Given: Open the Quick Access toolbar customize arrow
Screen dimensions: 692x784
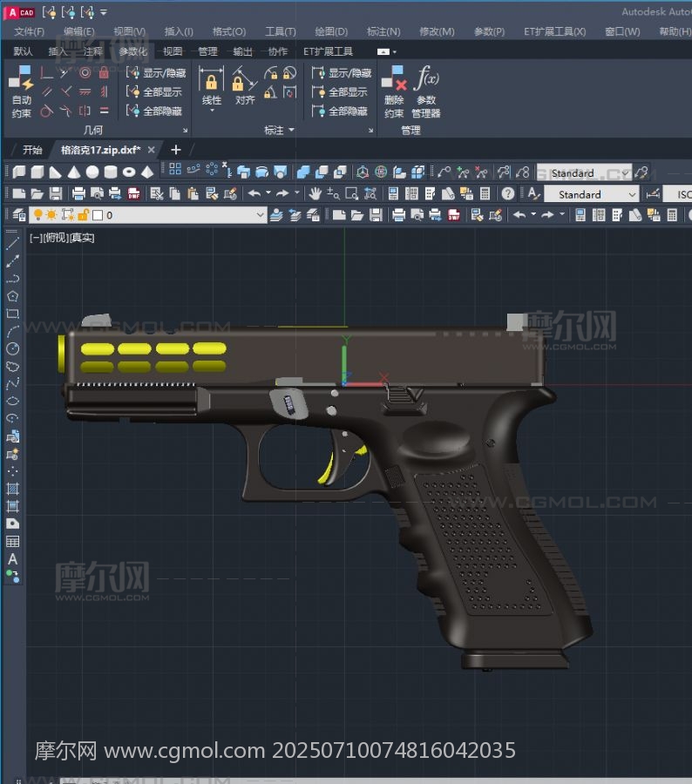Looking at the screenshot, I should pos(104,12).
